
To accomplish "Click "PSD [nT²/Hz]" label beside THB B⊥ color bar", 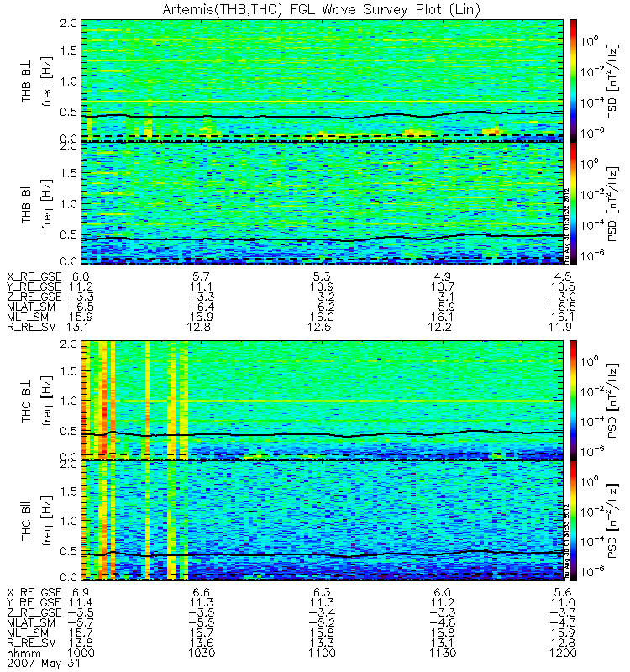I will [x=613, y=81].
